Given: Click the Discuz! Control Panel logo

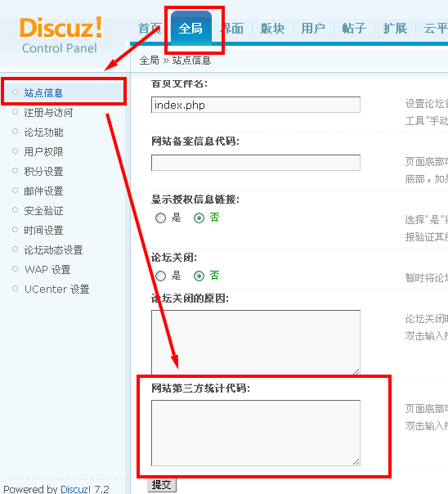Looking at the screenshot, I should tap(61, 35).
